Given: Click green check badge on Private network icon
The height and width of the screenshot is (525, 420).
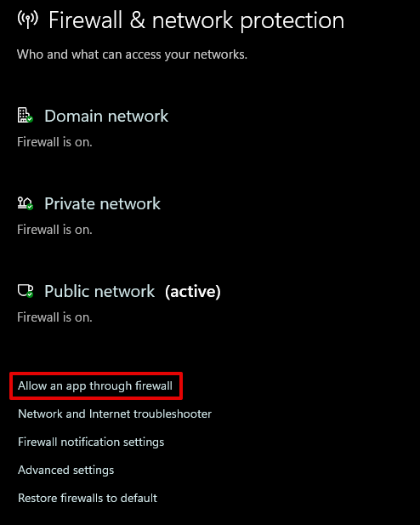Looking at the screenshot, I should 30,207.
